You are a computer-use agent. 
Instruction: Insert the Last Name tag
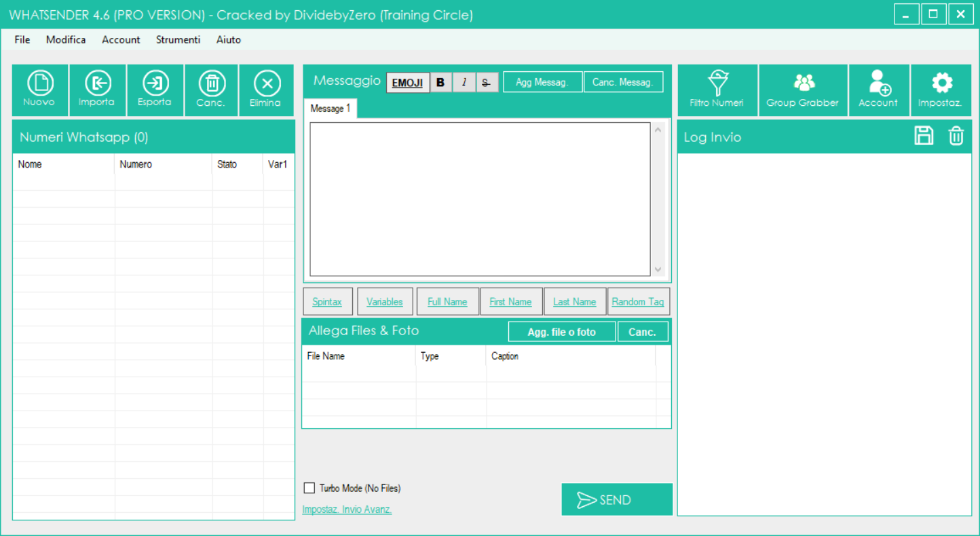[574, 302]
